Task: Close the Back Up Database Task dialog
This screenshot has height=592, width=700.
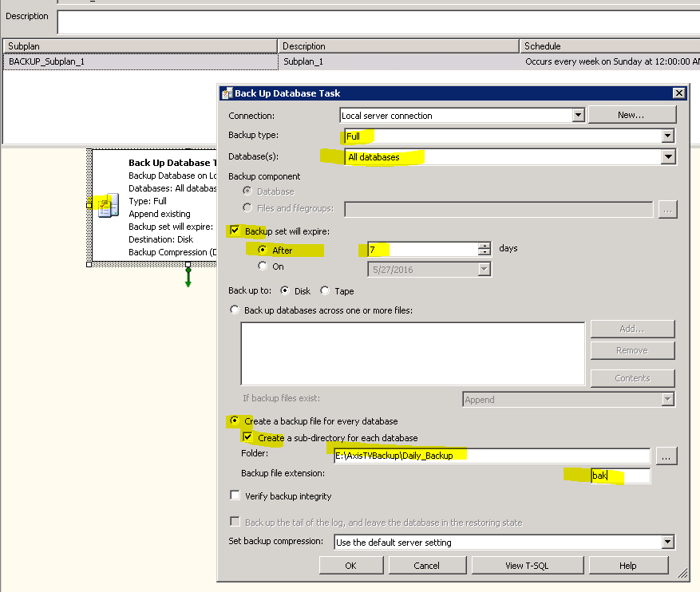Action: (x=678, y=93)
